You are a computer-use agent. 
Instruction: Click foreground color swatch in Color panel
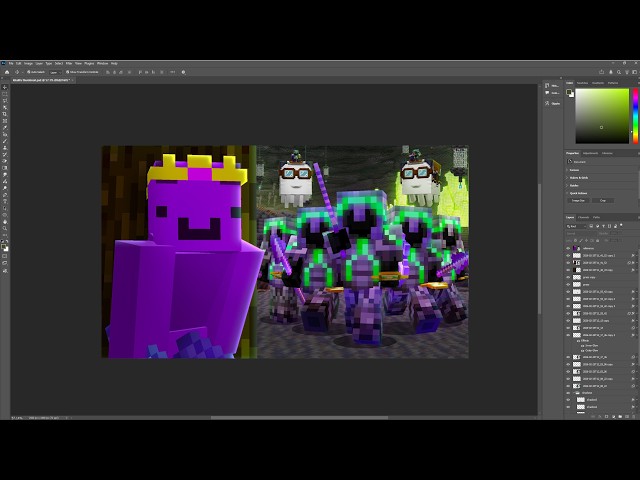[x=569, y=93]
